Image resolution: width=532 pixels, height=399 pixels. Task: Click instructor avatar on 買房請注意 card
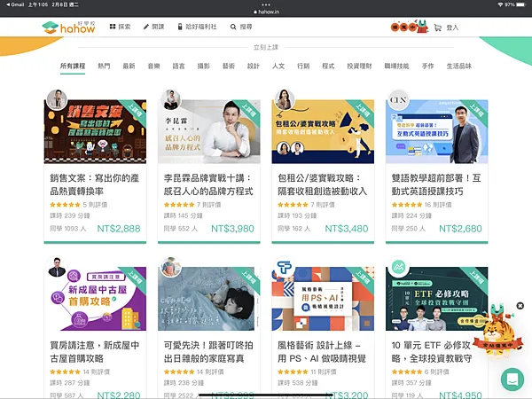[x=57, y=267]
